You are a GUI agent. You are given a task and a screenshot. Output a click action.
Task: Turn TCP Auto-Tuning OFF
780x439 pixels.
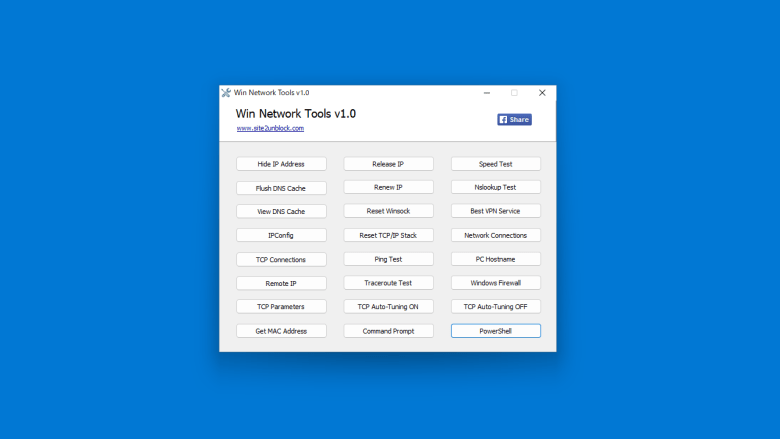coord(496,307)
